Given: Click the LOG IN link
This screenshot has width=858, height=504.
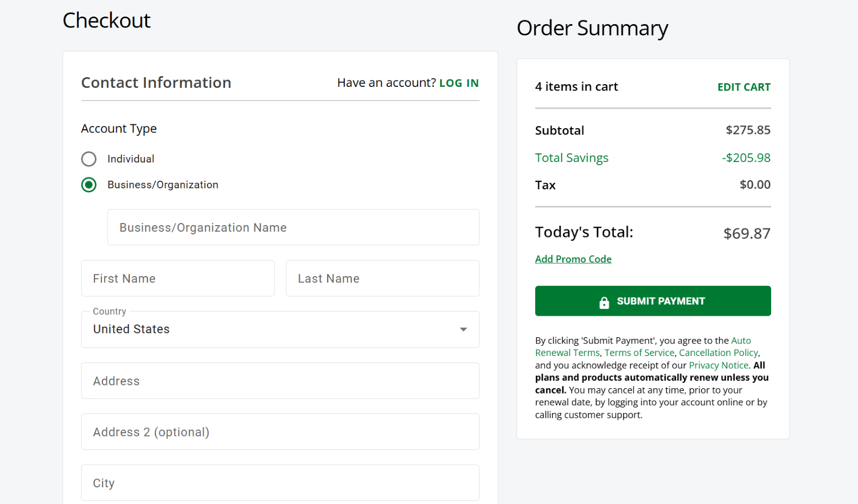Looking at the screenshot, I should 458,83.
